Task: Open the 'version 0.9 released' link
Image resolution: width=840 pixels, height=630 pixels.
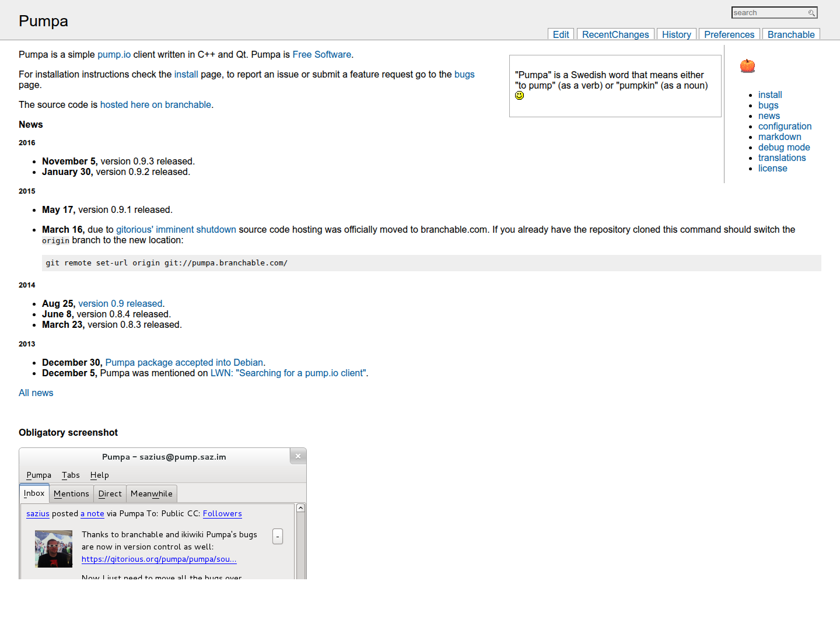Action: [x=120, y=303]
